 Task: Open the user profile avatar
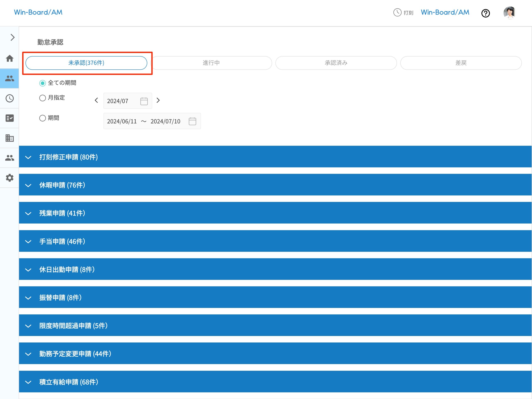coord(509,13)
